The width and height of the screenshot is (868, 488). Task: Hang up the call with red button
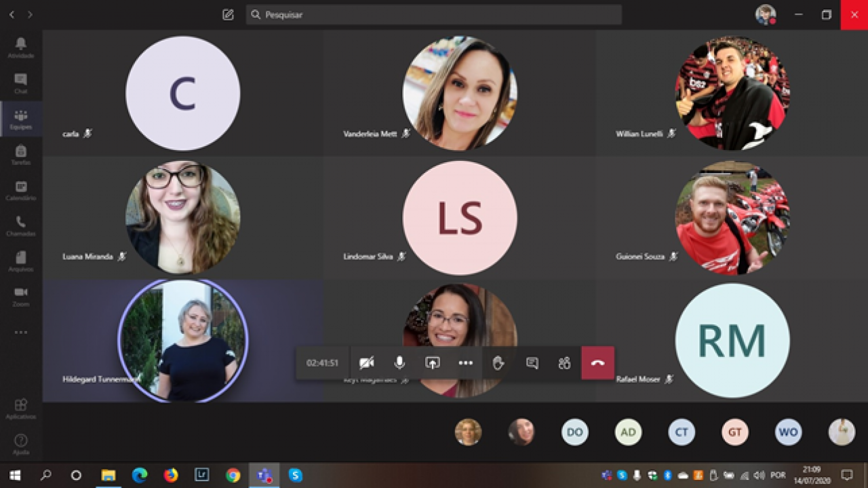[597, 363]
